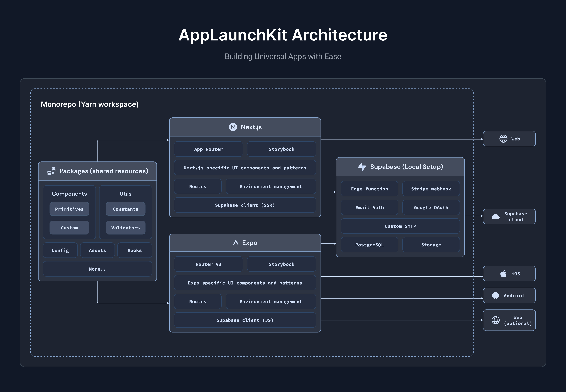566x392 pixels.
Task: Click the Primitives chip in Components
Action: (69, 209)
